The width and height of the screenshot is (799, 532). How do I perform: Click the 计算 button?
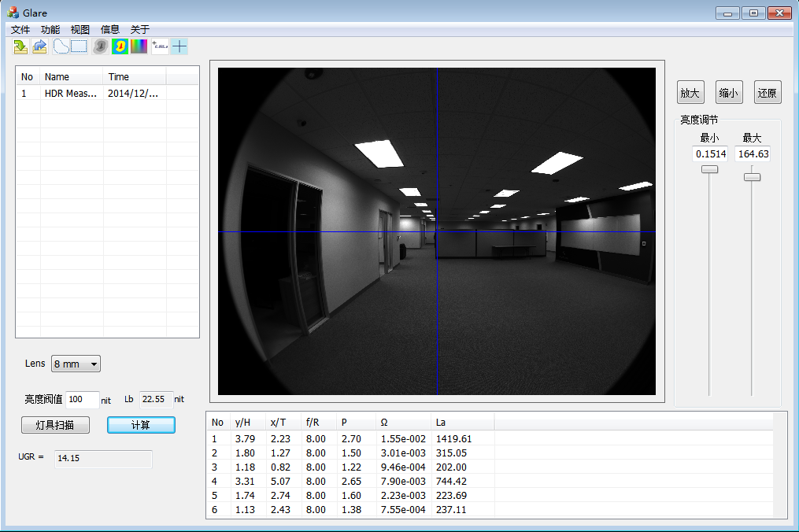(x=141, y=425)
